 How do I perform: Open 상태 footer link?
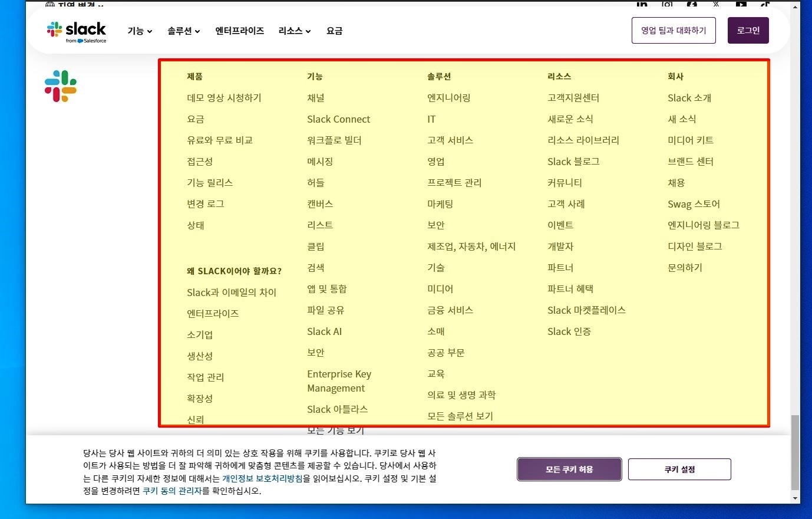coord(196,225)
